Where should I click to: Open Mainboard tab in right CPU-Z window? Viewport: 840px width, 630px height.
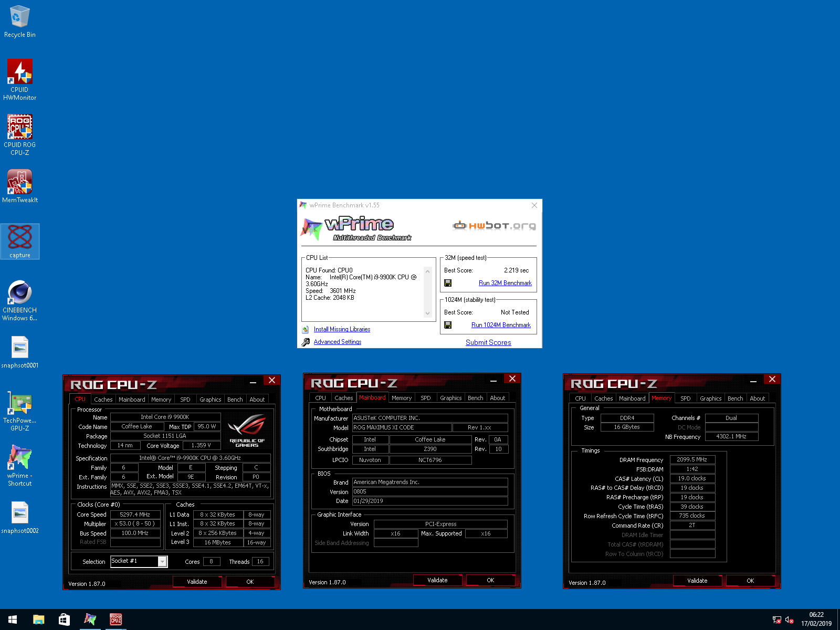tap(632, 398)
